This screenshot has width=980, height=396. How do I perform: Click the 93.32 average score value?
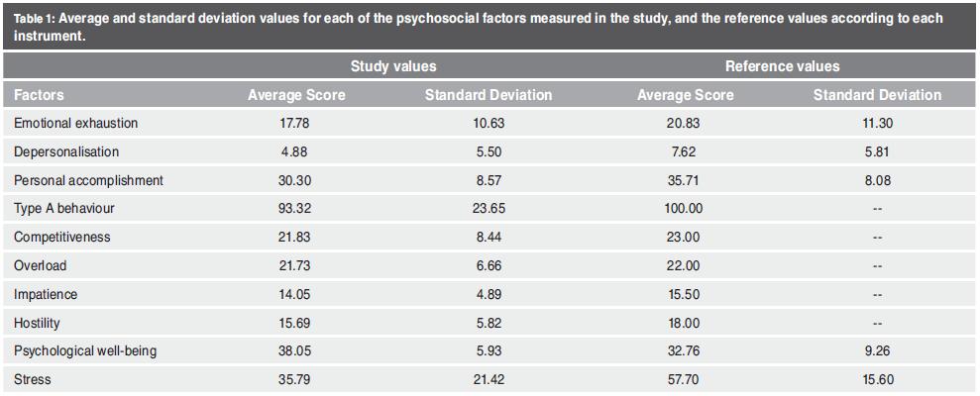296,210
